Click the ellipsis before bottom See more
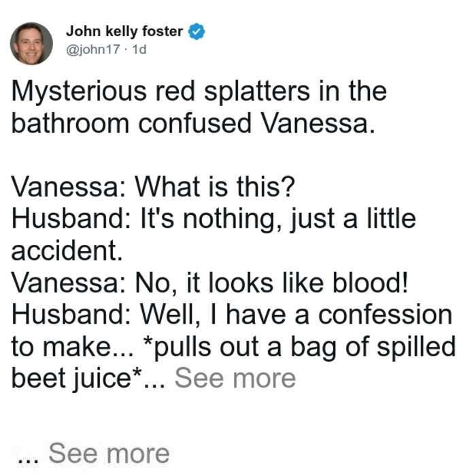Image resolution: width=476 pixels, height=476 pixels. (29, 460)
